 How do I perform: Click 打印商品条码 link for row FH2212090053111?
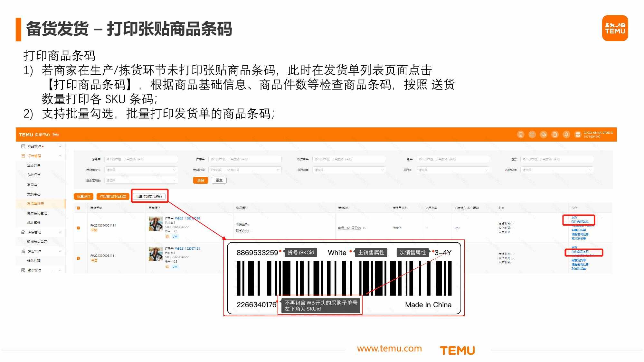pos(580,252)
